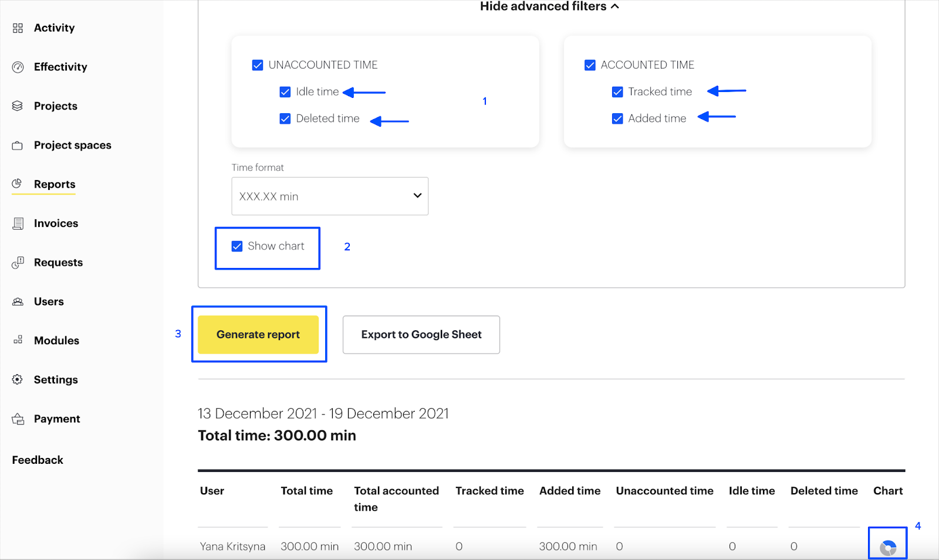Screen dimensions: 939x560
Task: Open the Requests menu item
Action: pos(58,263)
